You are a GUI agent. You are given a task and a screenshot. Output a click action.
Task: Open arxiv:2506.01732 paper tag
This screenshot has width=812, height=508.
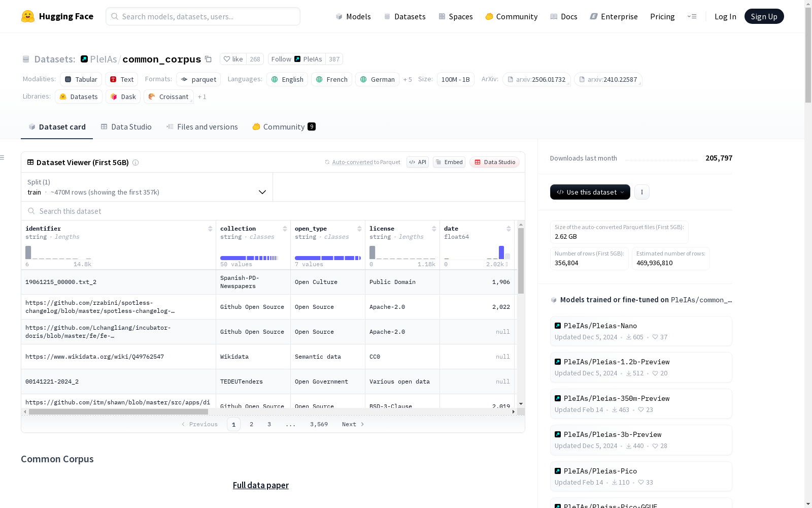click(x=536, y=79)
